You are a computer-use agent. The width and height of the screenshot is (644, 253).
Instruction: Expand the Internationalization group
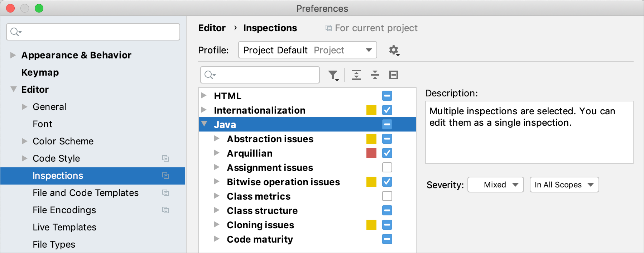[x=204, y=110]
